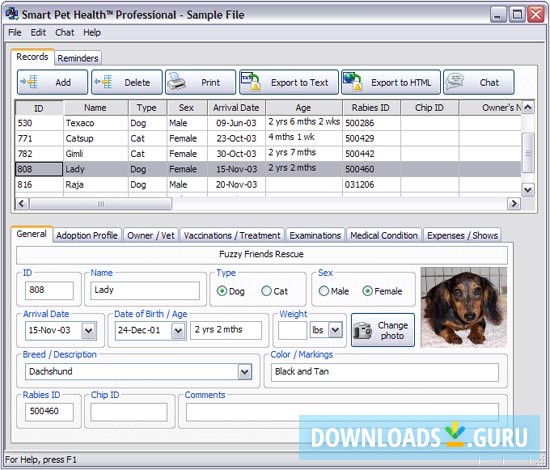Select the Records tab
The height and width of the screenshot is (470, 550).
(32, 57)
